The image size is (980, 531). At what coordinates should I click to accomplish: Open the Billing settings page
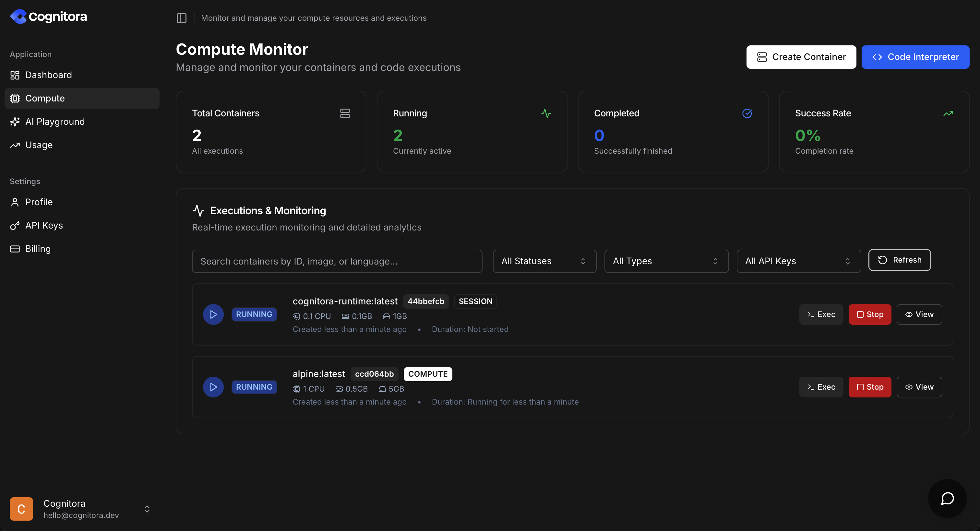(38, 248)
